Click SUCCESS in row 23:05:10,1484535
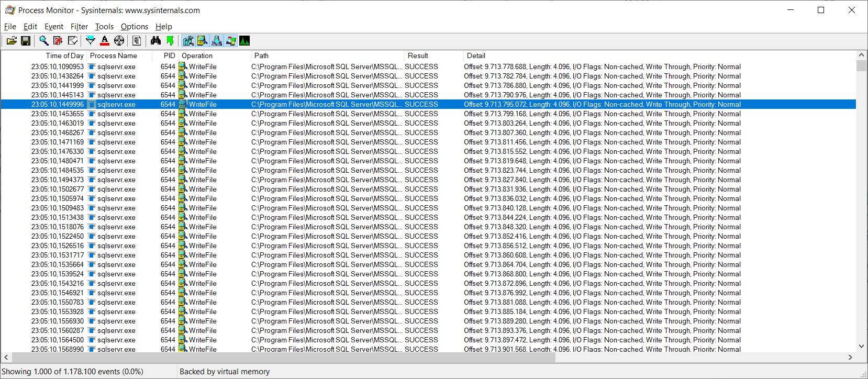Screen dimensions: 868x379 click(421, 171)
